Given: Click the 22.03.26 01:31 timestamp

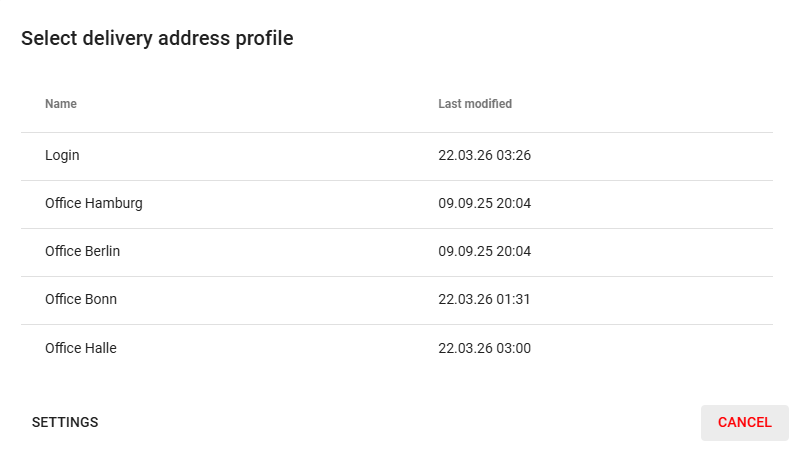Looking at the screenshot, I should pyautogui.click(x=484, y=300).
